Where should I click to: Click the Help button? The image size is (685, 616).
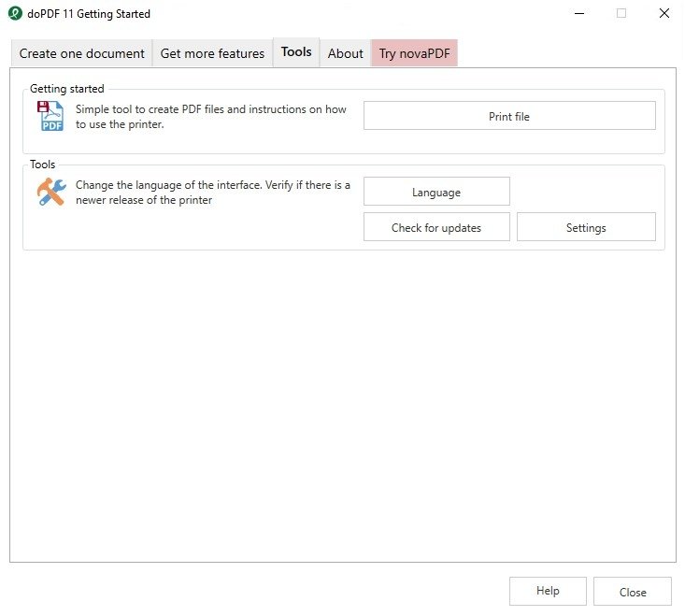coord(548,591)
